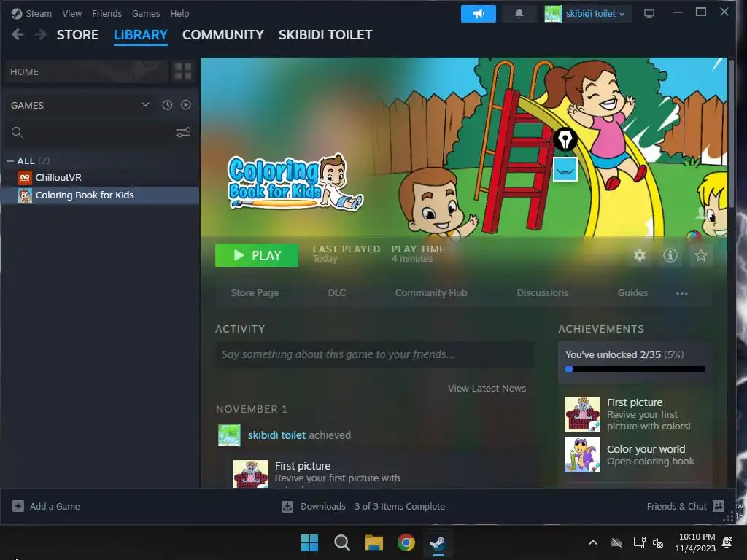
Task: Visit the Community Hub link
Action: (x=431, y=293)
